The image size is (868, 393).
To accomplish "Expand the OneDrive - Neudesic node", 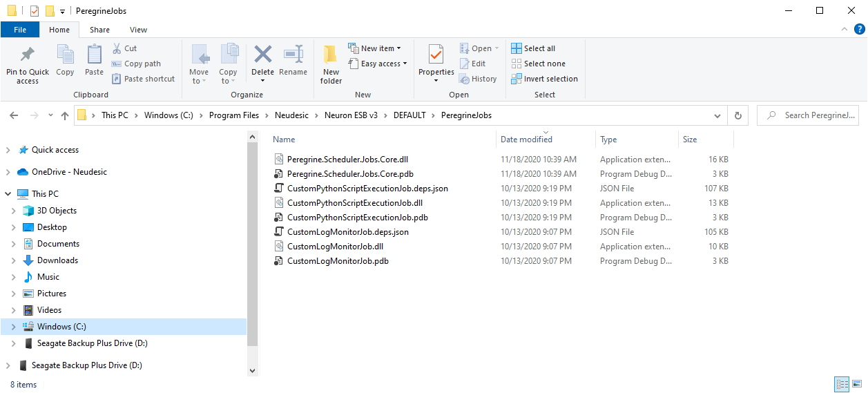I will 8,172.
